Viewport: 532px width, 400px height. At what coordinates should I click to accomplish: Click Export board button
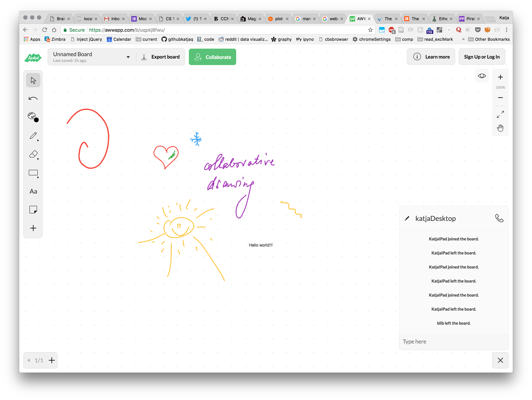[x=160, y=57]
